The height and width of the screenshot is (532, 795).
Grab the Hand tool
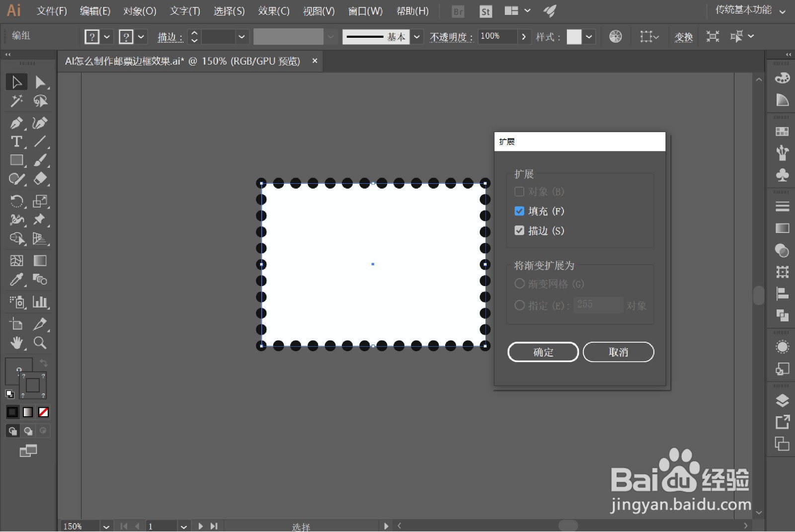click(x=16, y=343)
